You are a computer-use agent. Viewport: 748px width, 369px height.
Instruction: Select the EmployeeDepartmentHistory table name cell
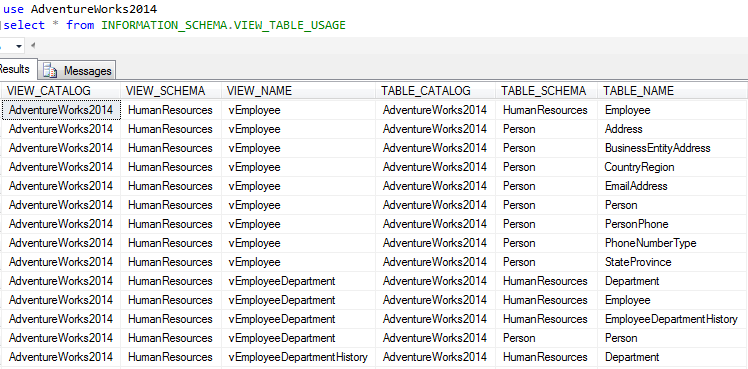pyautogui.click(x=673, y=319)
